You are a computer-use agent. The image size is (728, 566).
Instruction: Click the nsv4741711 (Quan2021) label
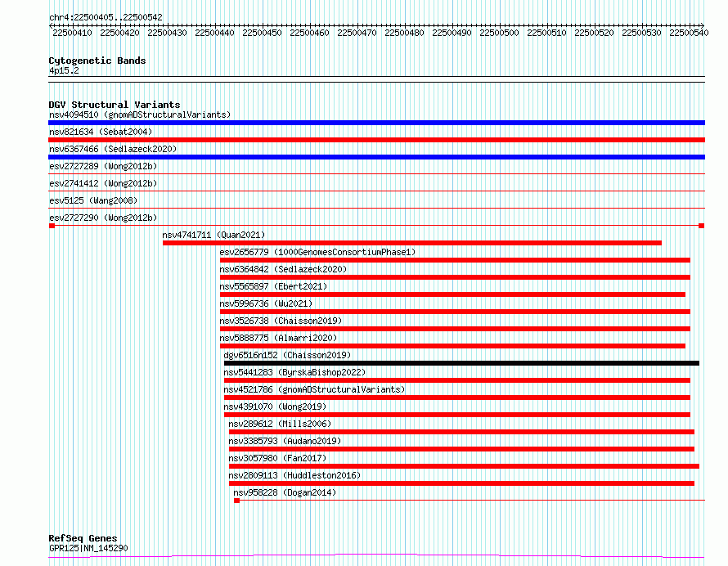coord(213,235)
